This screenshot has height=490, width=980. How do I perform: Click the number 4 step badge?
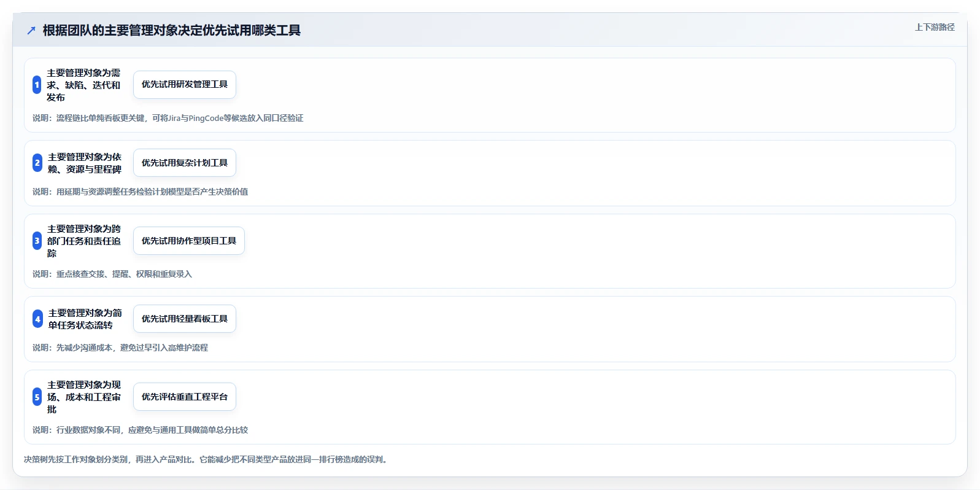click(x=37, y=319)
